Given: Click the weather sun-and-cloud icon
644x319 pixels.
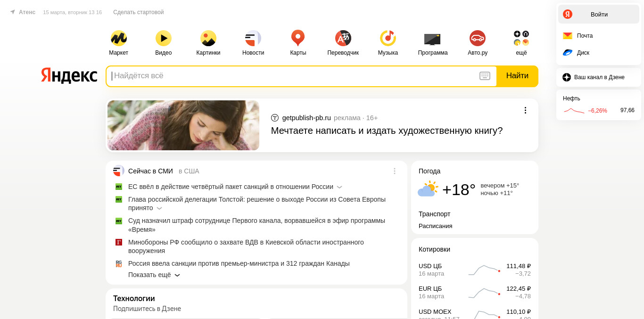Looking at the screenshot, I should tap(428, 189).
